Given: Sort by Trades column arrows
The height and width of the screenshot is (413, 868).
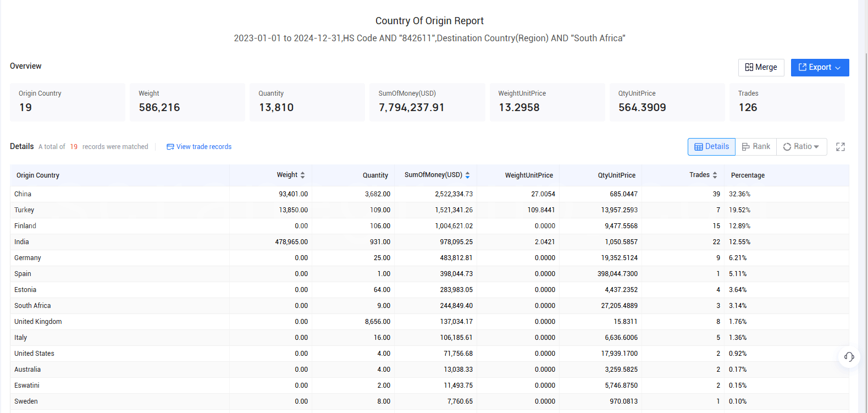Looking at the screenshot, I should (x=715, y=175).
